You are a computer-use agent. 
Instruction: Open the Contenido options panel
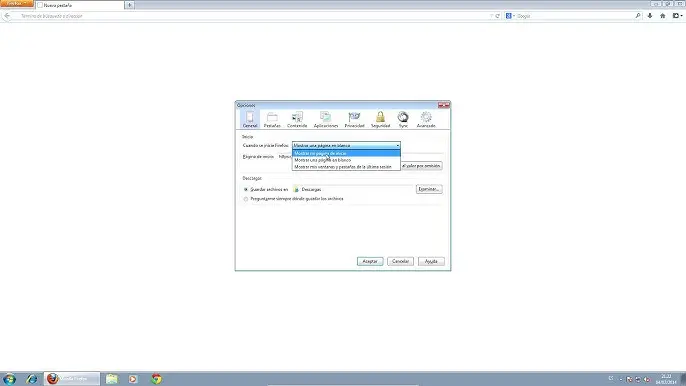[x=297, y=119]
